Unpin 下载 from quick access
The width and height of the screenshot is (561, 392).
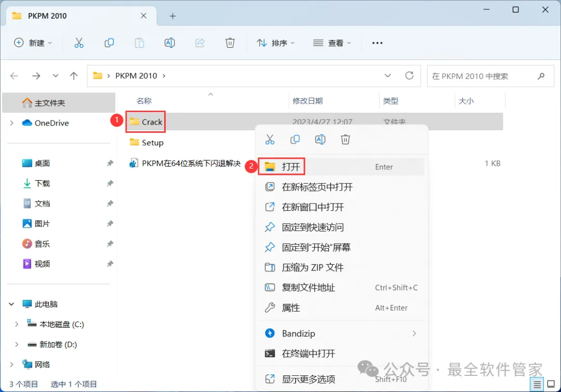(110, 183)
